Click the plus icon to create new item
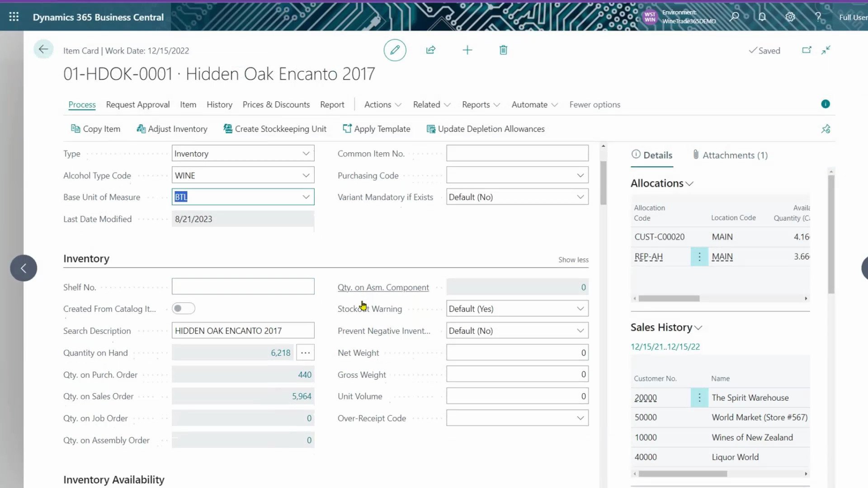Screen dimensions: 868x488 (467, 50)
